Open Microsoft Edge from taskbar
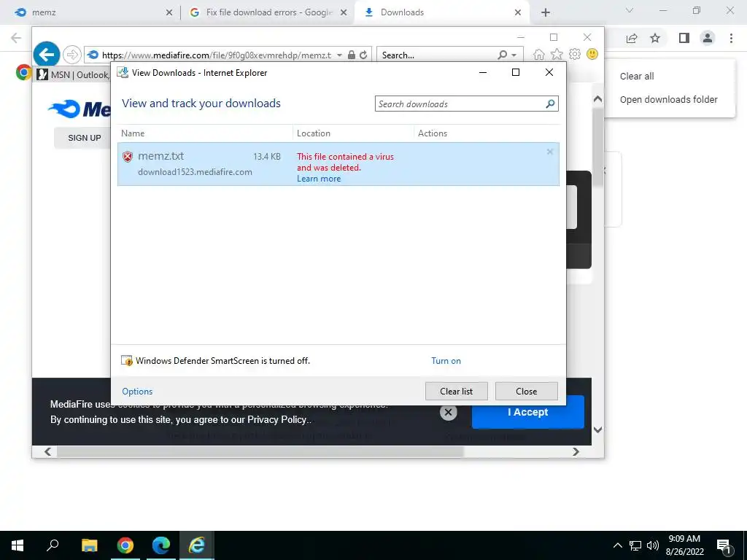This screenshot has width=747, height=560. click(x=161, y=545)
